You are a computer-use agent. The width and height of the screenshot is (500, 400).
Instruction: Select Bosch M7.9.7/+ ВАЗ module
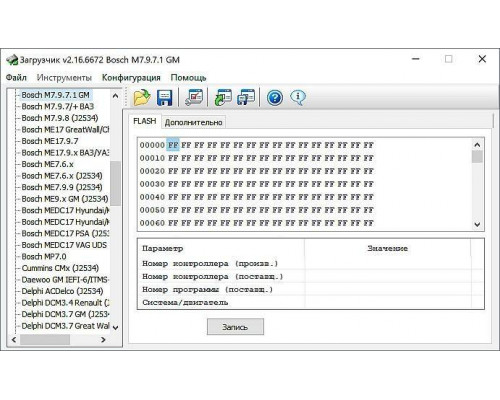pyautogui.click(x=58, y=107)
